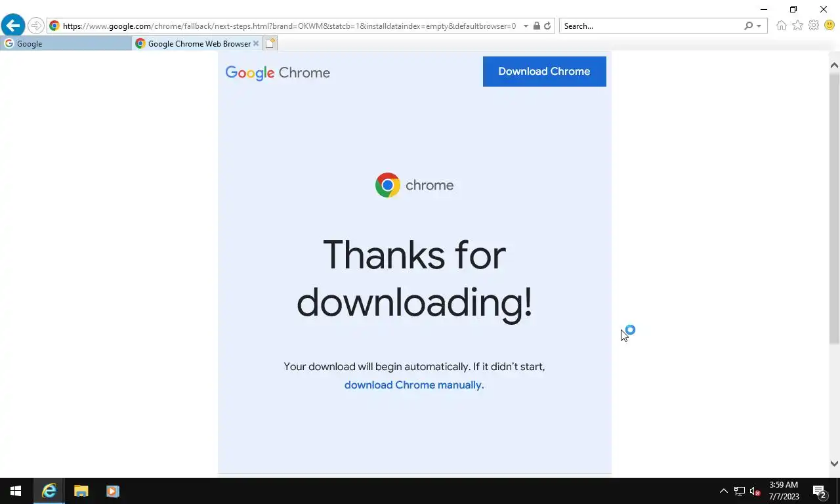
Task: Click in the URL address field
Action: point(289,26)
